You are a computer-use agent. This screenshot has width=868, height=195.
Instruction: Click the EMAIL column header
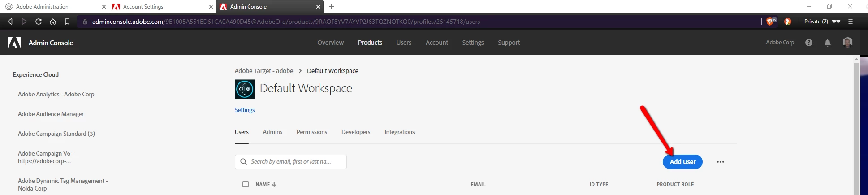(x=478, y=184)
